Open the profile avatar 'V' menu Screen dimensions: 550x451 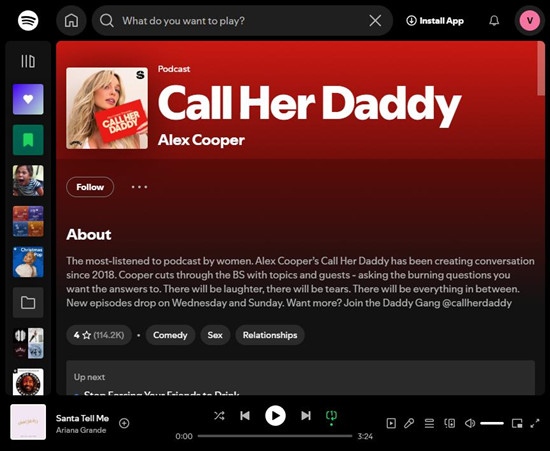[x=530, y=21]
